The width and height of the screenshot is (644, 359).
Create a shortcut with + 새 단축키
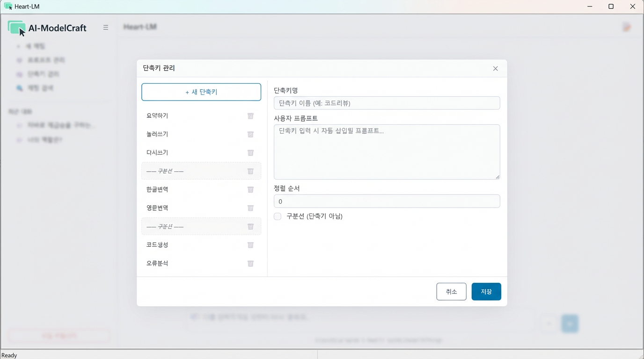201,92
